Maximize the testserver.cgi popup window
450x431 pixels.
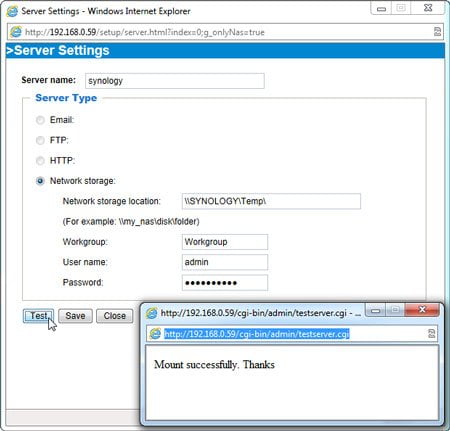click(395, 310)
